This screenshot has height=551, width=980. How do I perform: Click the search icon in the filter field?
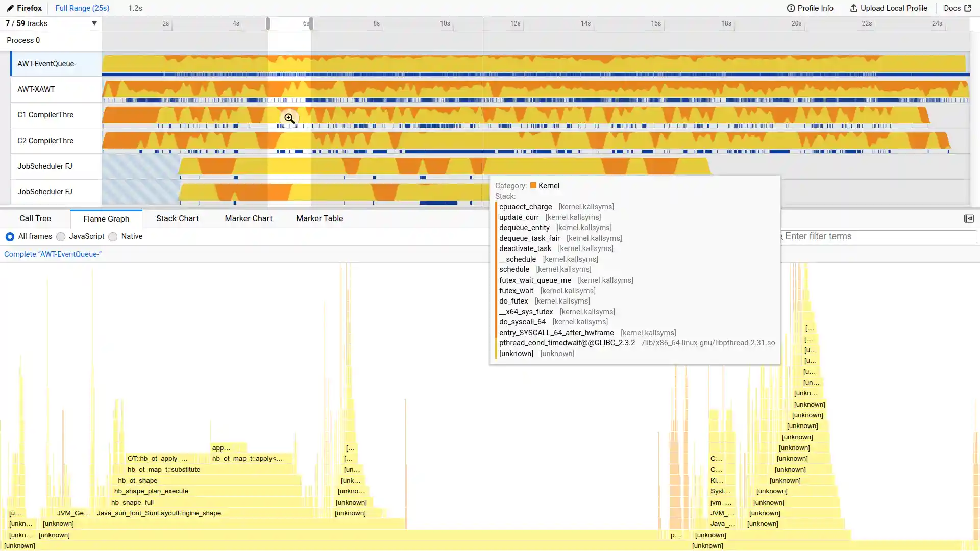point(781,236)
